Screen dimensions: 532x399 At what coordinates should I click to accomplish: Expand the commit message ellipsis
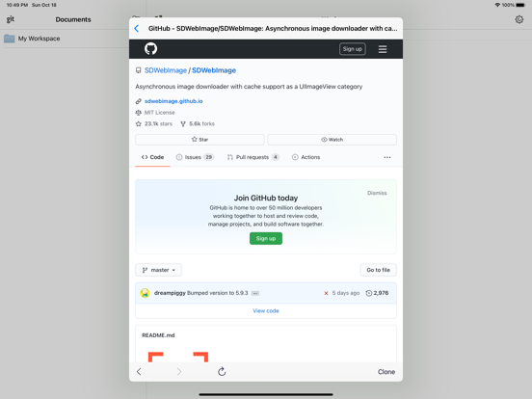click(255, 293)
